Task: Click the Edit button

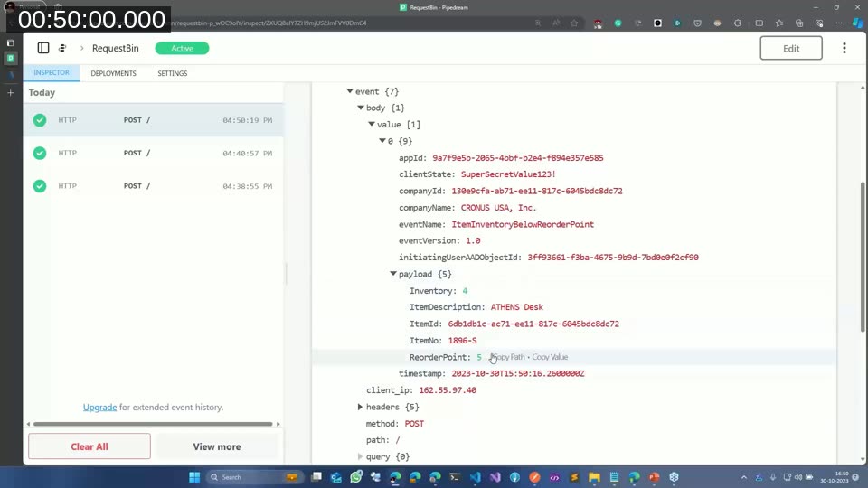Action: pos(791,48)
